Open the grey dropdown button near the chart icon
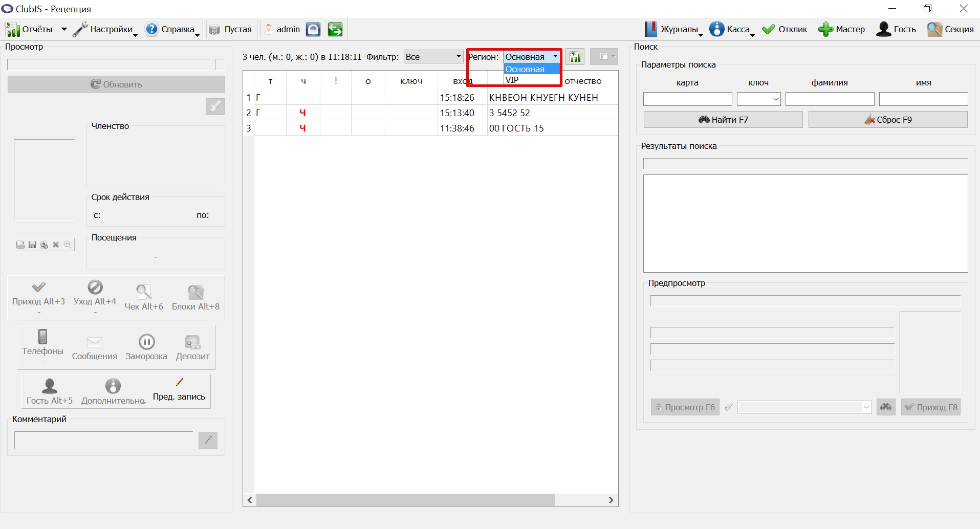The width and height of the screenshot is (980, 529). pos(604,57)
